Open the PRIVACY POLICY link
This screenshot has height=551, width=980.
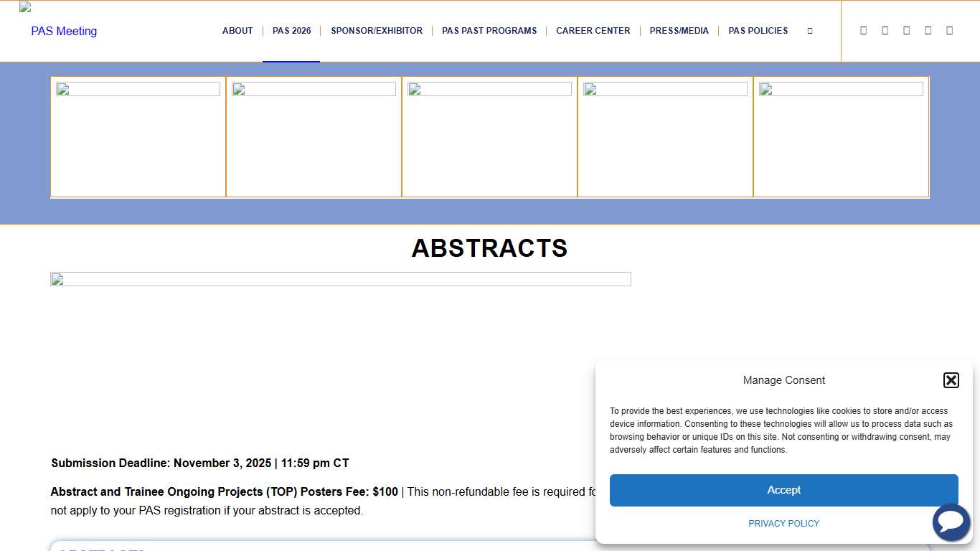click(x=783, y=523)
